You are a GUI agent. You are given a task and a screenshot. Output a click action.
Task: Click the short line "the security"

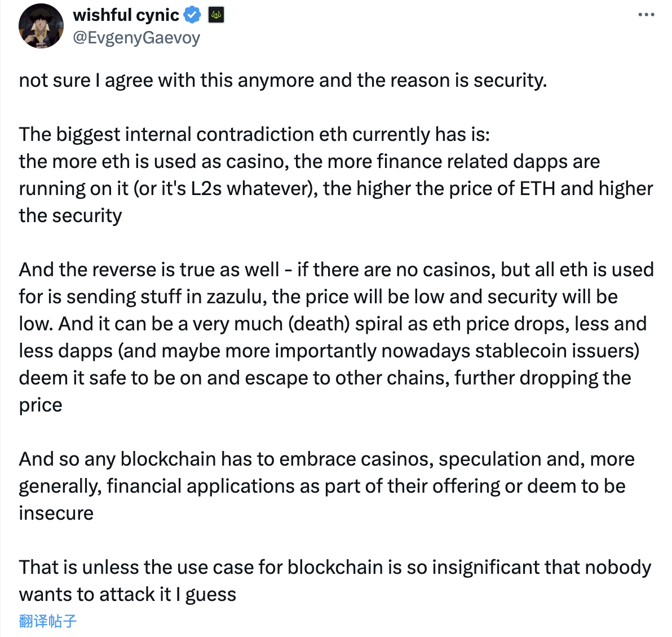pyautogui.click(x=70, y=215)
